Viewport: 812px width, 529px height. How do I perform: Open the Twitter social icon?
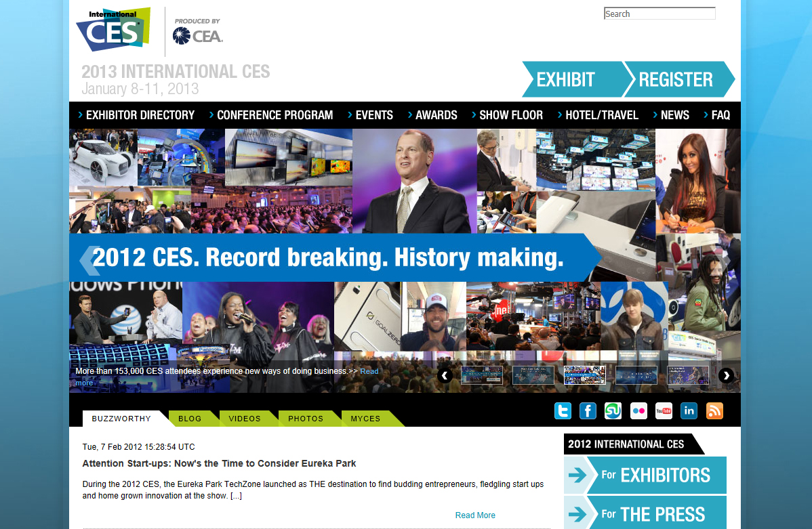[x=563, y=411]
